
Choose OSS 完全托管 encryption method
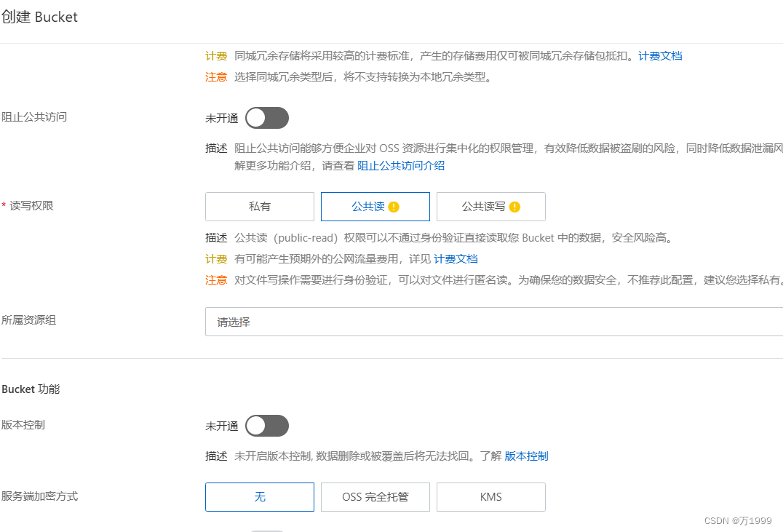click(375, 497)
